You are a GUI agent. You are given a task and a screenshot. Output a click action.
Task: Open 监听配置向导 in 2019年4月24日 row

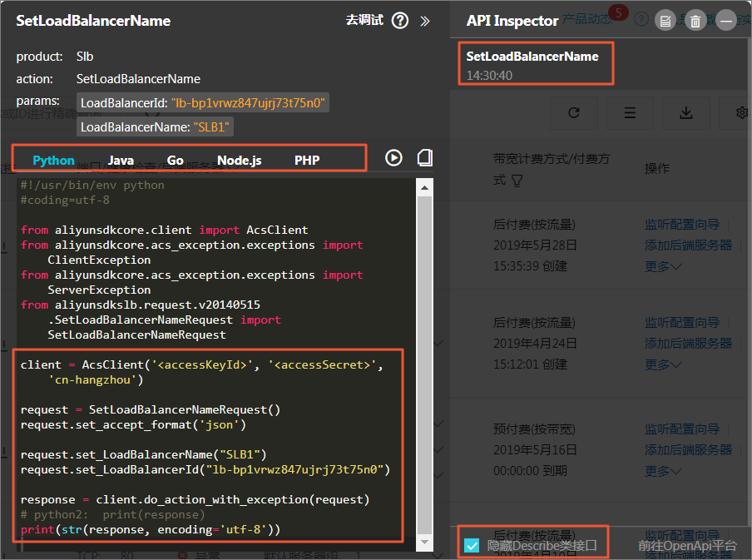point(682,323)
